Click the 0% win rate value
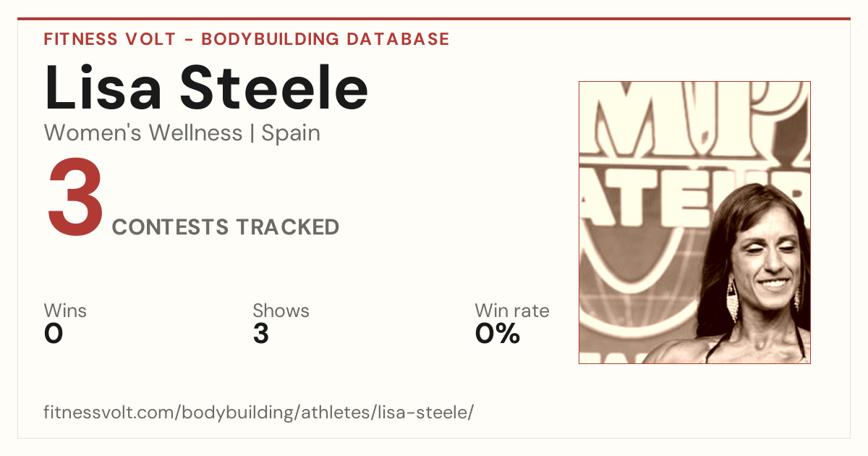This screenshot has height=456, width=868. click(x=498, y=334)
